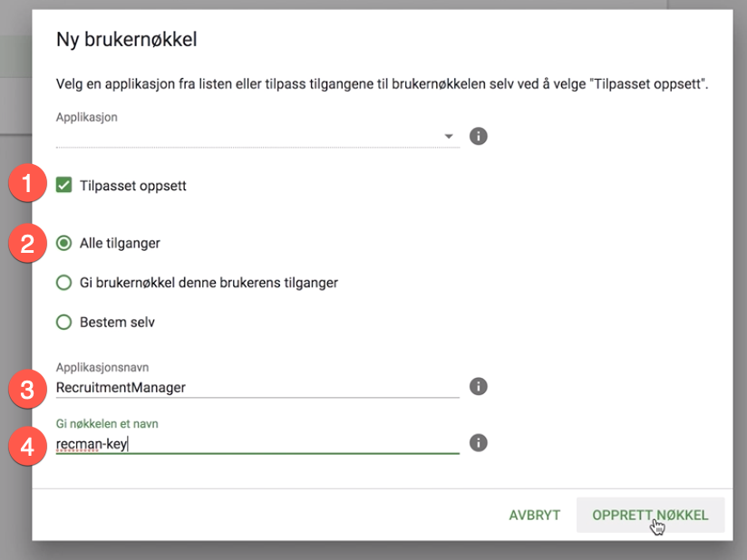Image resolution: width=747 pixels, height=560 pixels.
Task: Choose 'Gi brukernøkkel denne brukerens tilganger' option
Action: coord(64,283)
